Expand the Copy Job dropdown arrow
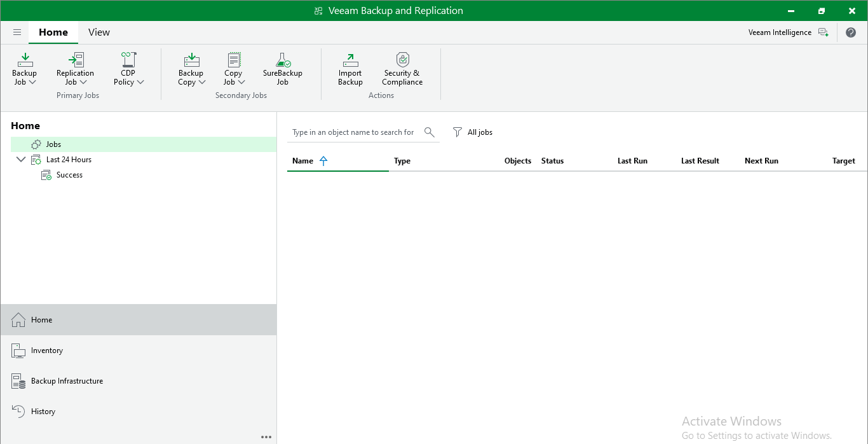 coord(241,82)
